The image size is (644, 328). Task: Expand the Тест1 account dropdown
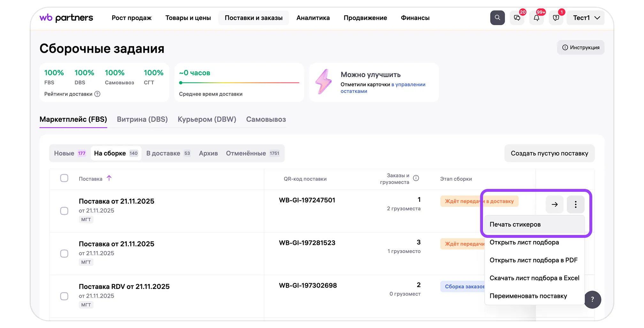click(x=586, y=18)
